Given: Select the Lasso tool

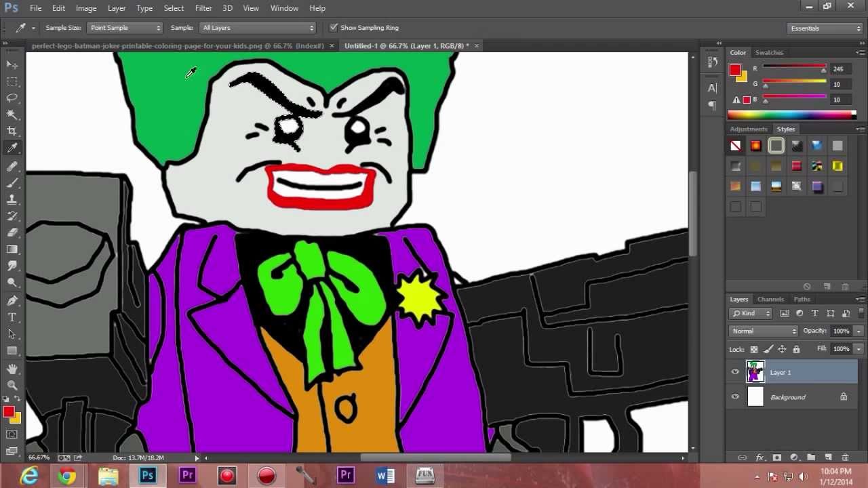Looking at the screenshot, I should point(12,98).
